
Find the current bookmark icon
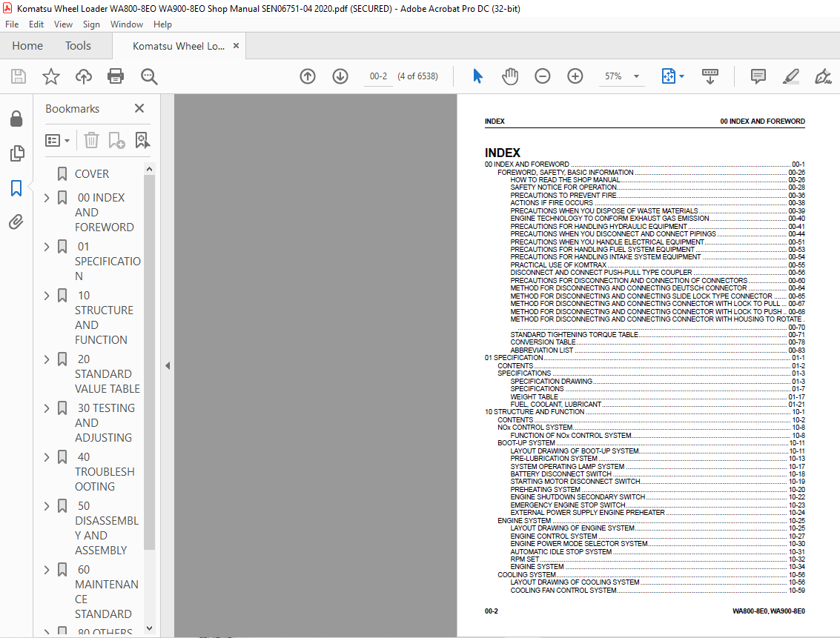142,140
